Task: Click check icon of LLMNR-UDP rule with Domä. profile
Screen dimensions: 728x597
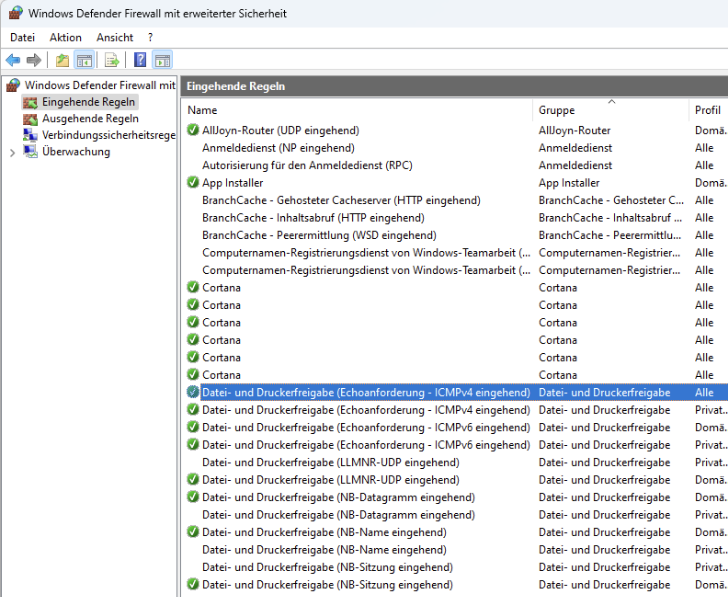Action: (x=193, y=480)
